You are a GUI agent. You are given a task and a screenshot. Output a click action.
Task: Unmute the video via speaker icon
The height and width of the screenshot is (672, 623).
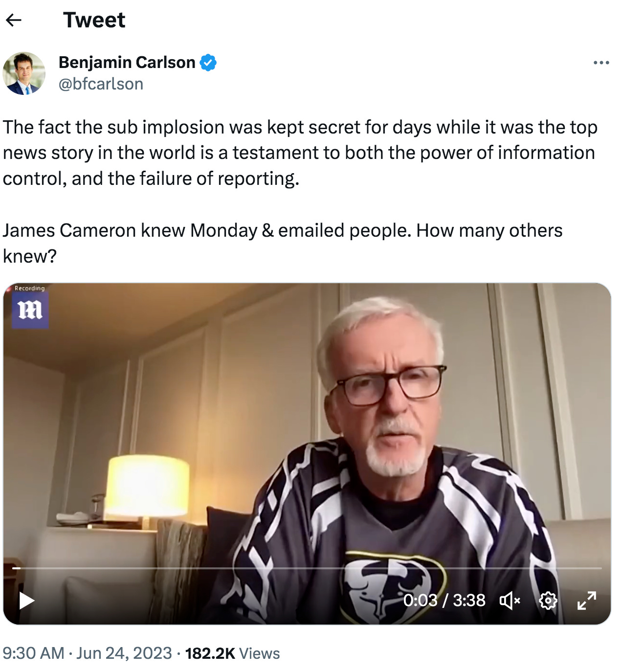click(510, 600)
